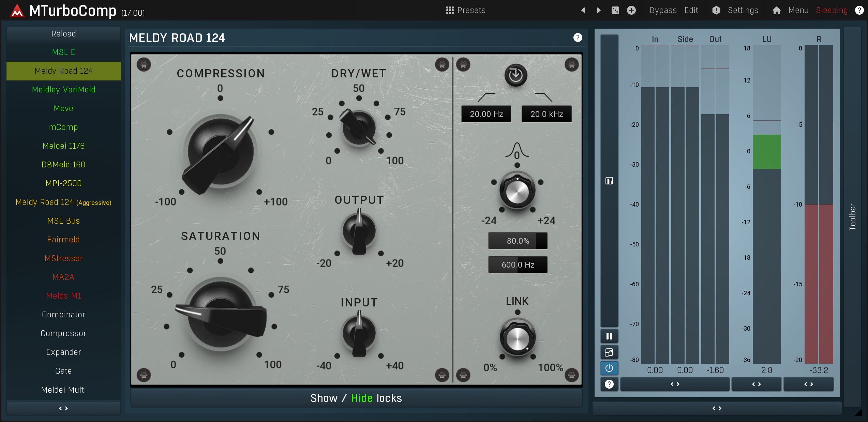868x422 pixels.
Task: Click the add preset plus icon
Action: tap(631, 10)
